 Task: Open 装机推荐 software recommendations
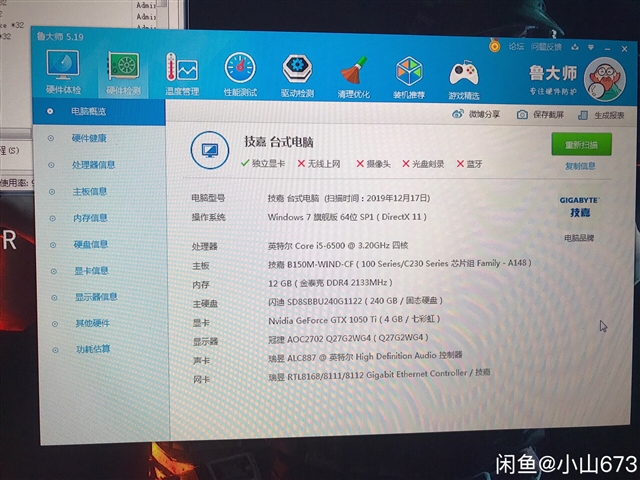point(409,77)
